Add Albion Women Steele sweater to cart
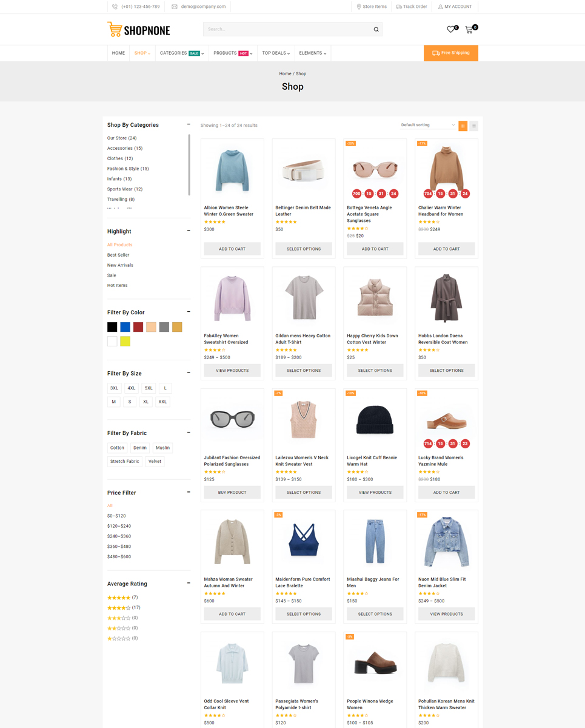Image resolution: width=585 pixels, height=728 pixels. click(232, 249)
